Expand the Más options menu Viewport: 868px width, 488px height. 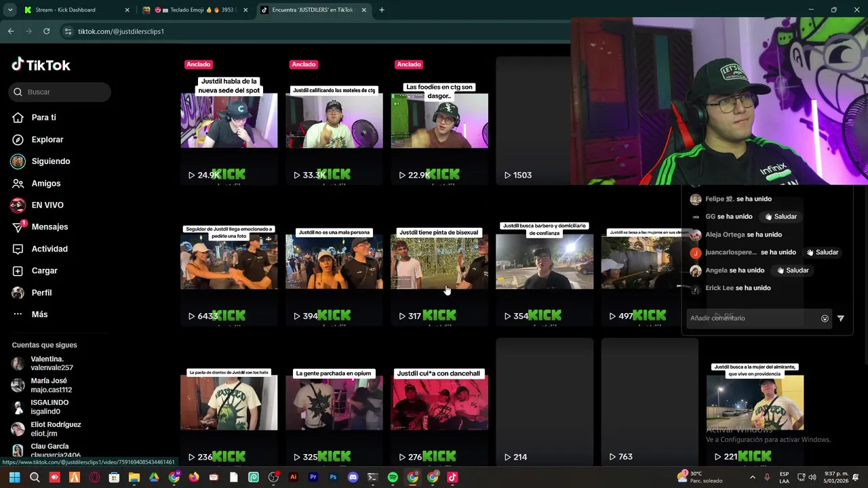tap(30, 314)
